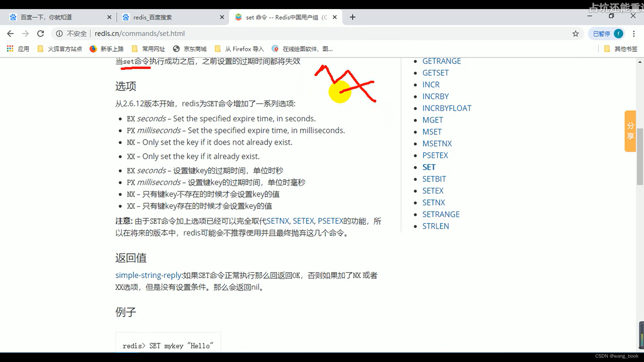Open the INCR command link

click(431, 84)
